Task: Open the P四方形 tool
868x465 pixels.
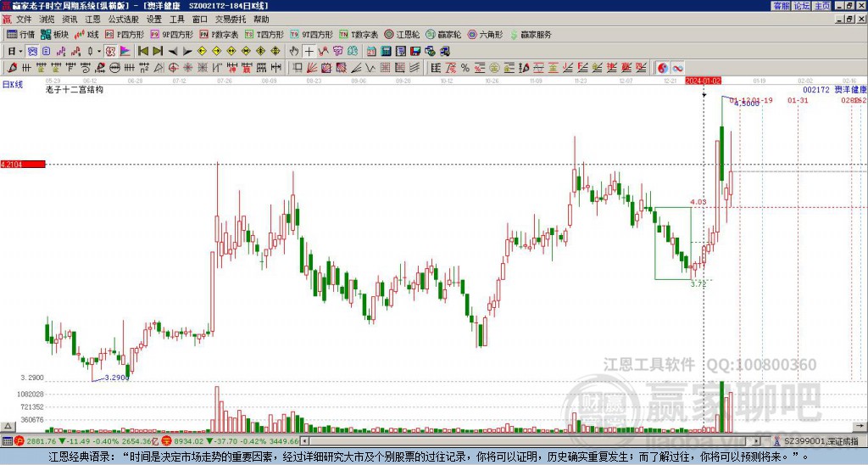Action: [125, 34]
